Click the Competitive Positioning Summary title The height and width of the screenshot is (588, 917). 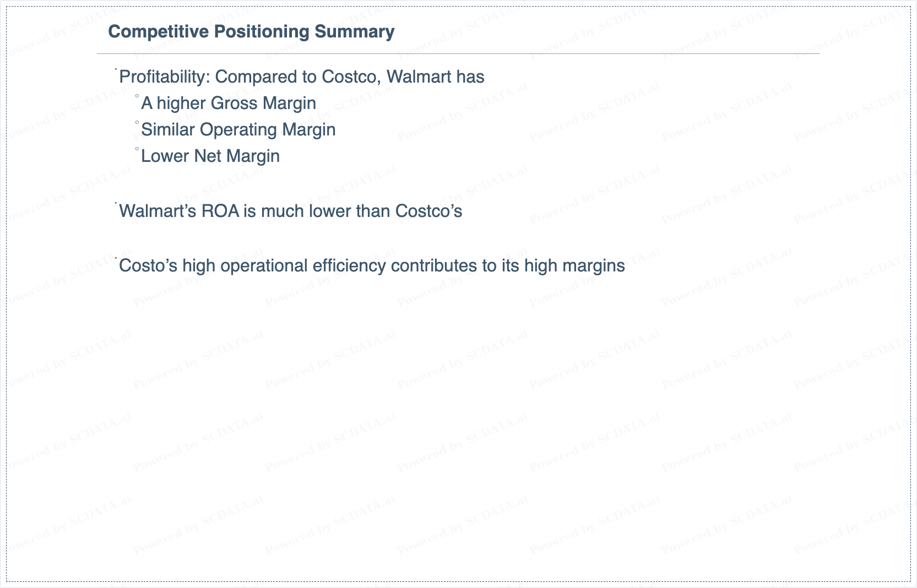[x=251, y=31]
